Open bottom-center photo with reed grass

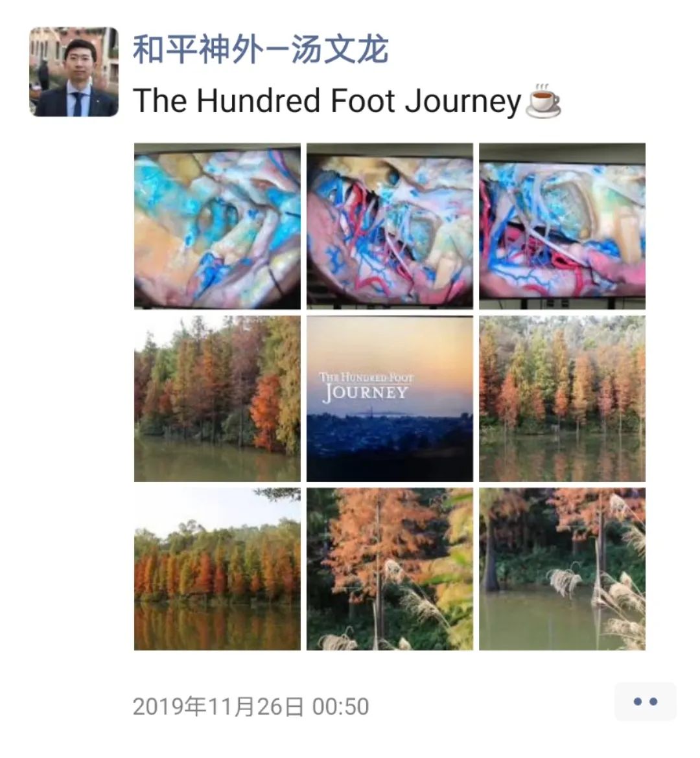pos(390,569)
